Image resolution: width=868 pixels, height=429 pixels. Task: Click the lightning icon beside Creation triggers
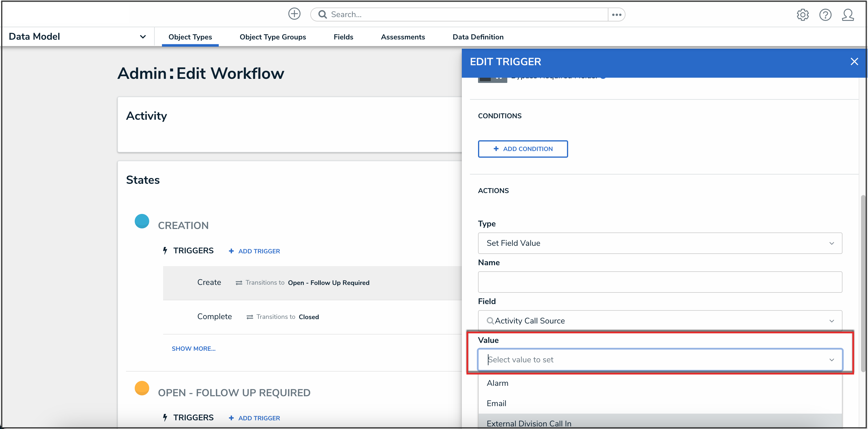[x=165, y=251]
